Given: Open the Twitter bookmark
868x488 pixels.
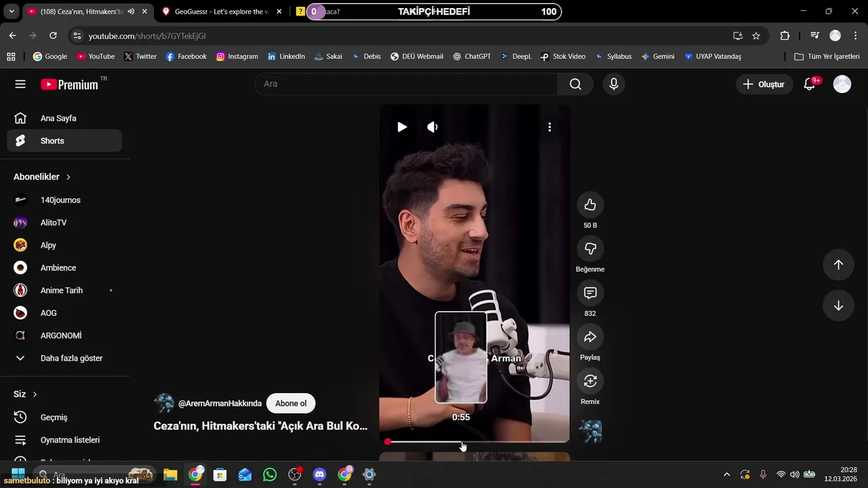Looking at the screenshot, I should [x=140, y=56].
